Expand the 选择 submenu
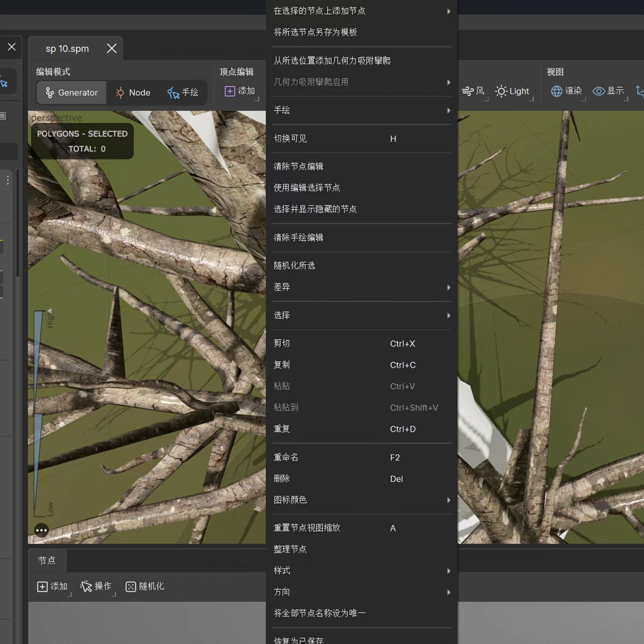The width and height of the screenshot is (644, 644). [x=362, y=316]
